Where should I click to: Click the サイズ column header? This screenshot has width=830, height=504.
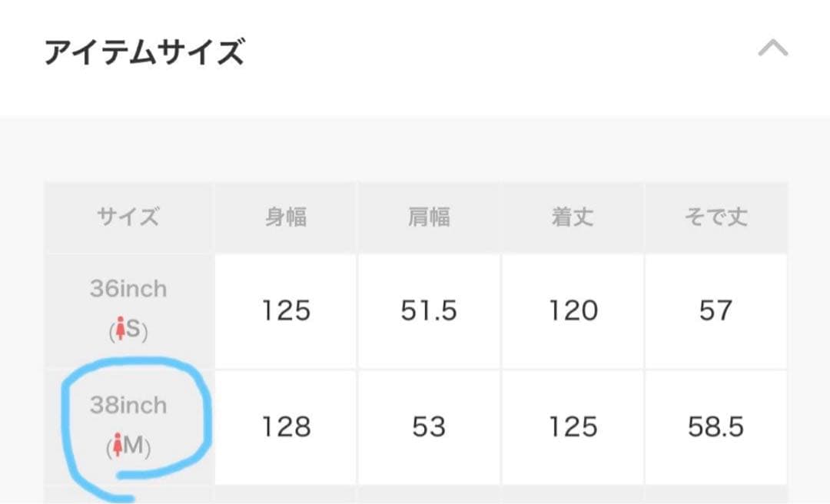point(128,216)
